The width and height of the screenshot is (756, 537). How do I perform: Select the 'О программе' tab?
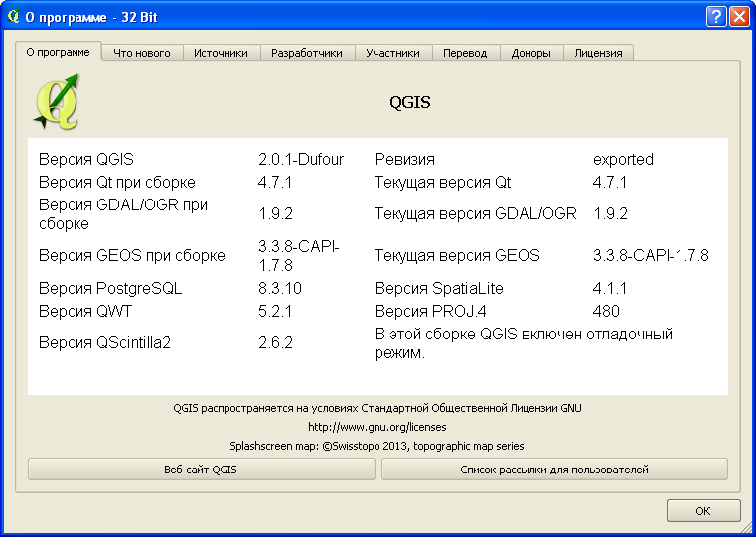tap(59, 52)
